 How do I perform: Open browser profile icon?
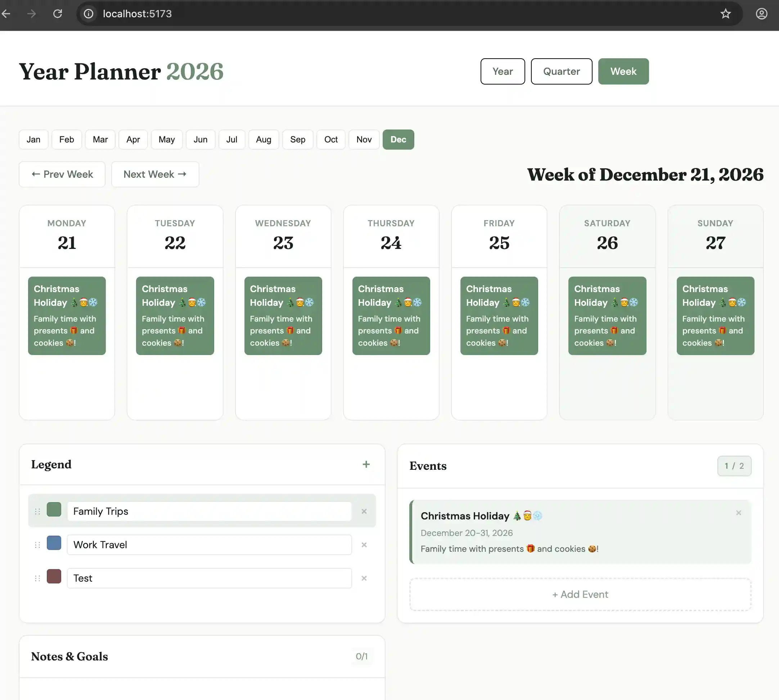tap(761, 14)
